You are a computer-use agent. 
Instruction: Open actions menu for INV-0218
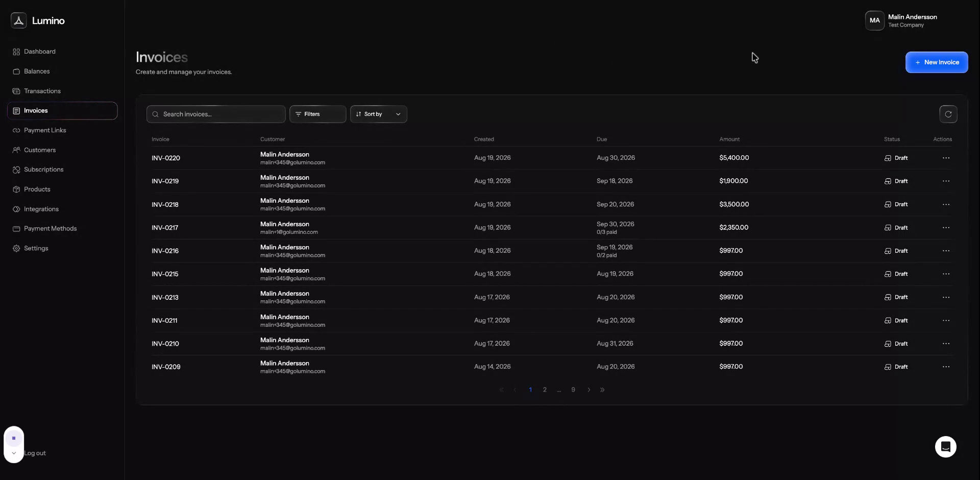click(x=946, y=204)
